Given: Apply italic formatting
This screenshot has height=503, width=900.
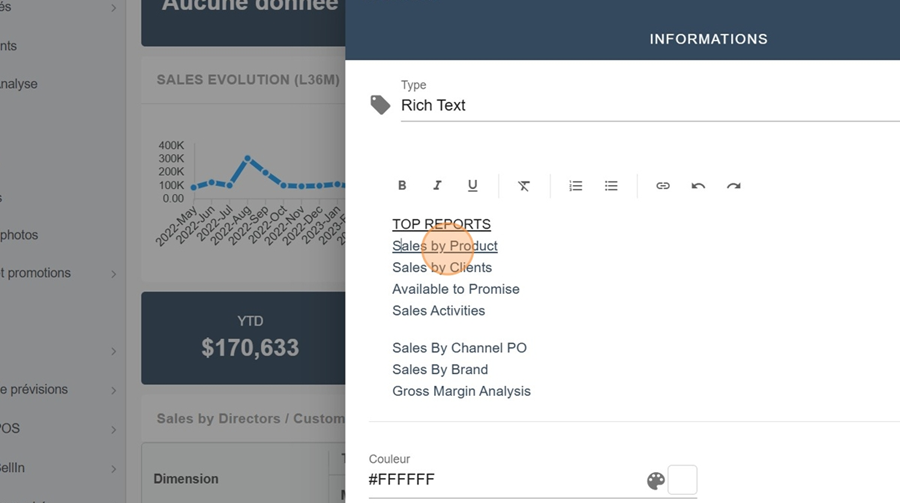Looking at the screenshot, I should (437, 186).
